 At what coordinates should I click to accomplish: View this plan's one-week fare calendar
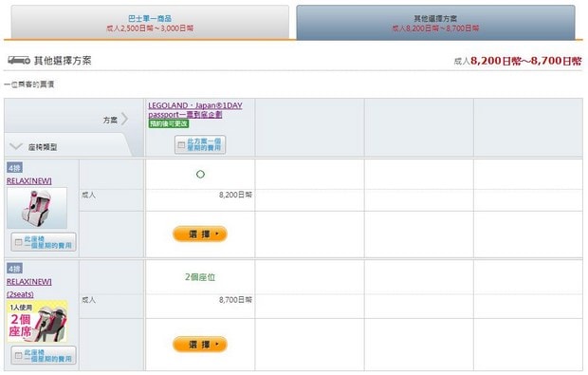click(x=200, y=144)
